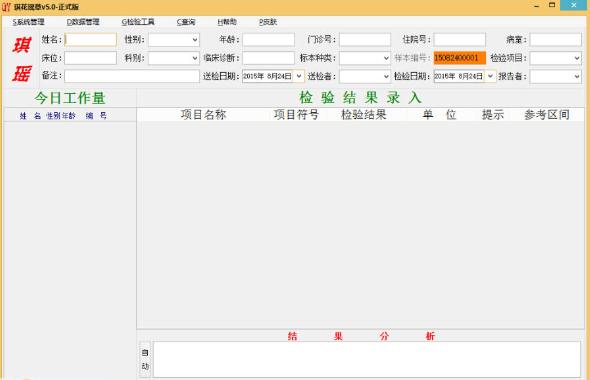The width and height of the screenshot is (590, 380).
Task: Expand the 标本种类 dropdown
Action: point(386,58)
